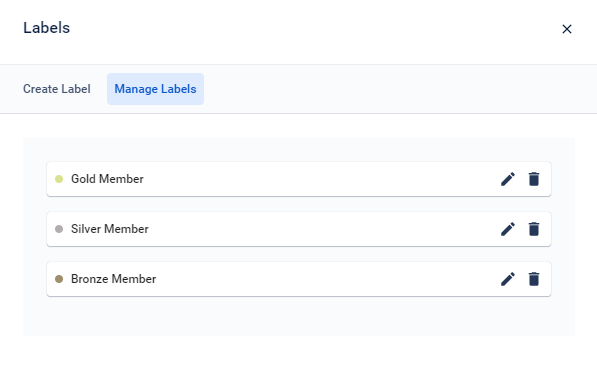Delete the Bronze Member label
The height and width of the screenshot is (376, 597).
point(534,279)
